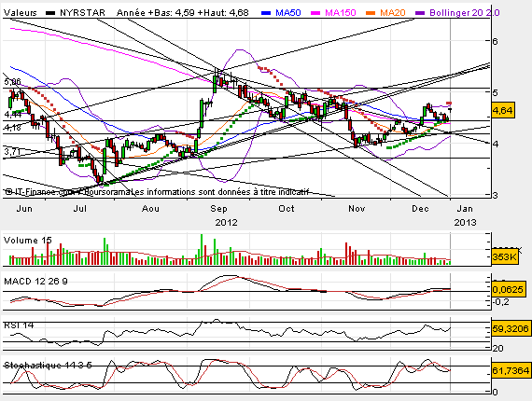Click the MA50 legend label
Screen dimensions: 532x401
pyautogui.click(x=288, y=13)
